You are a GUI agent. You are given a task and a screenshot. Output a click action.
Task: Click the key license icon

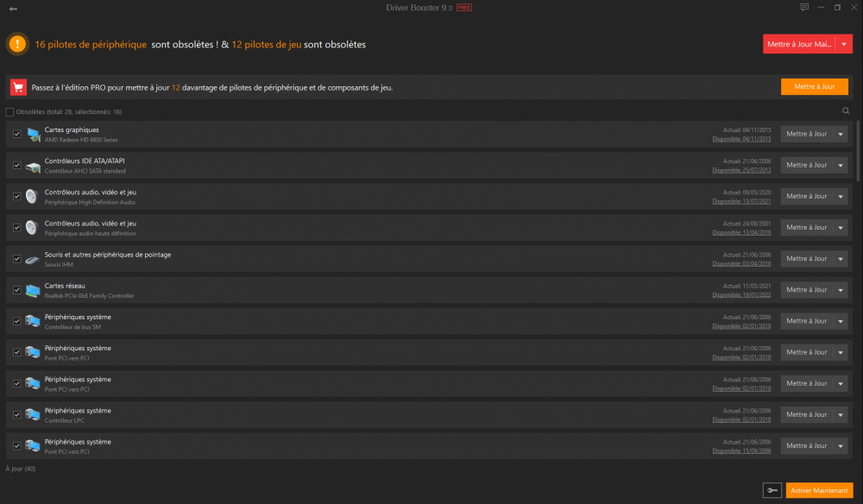pyautogui.click(x=772, y=490)
